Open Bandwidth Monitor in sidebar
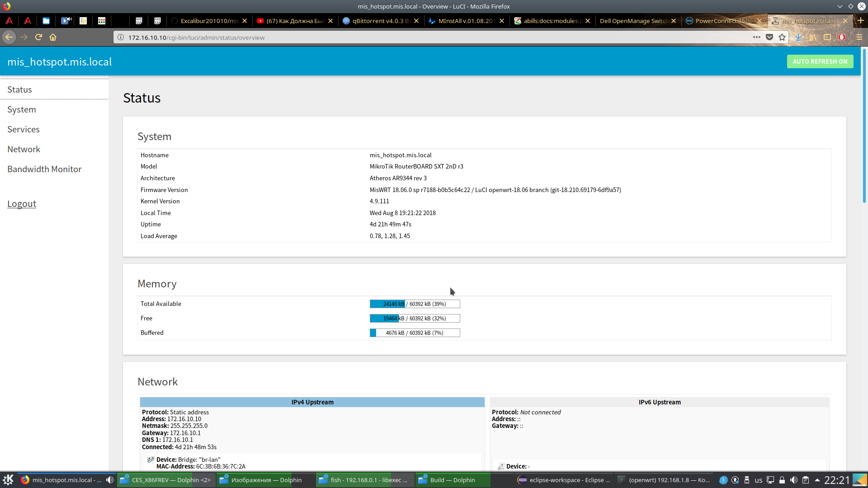 click(x=44, y=169)
